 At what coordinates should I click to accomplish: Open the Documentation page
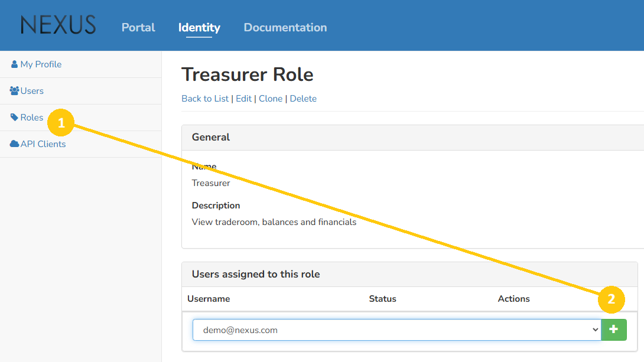[285, 27]
